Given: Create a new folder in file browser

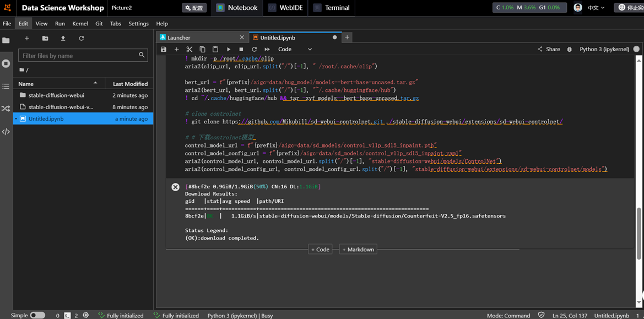Looking at the screenshot, I should tap(45, 39).
